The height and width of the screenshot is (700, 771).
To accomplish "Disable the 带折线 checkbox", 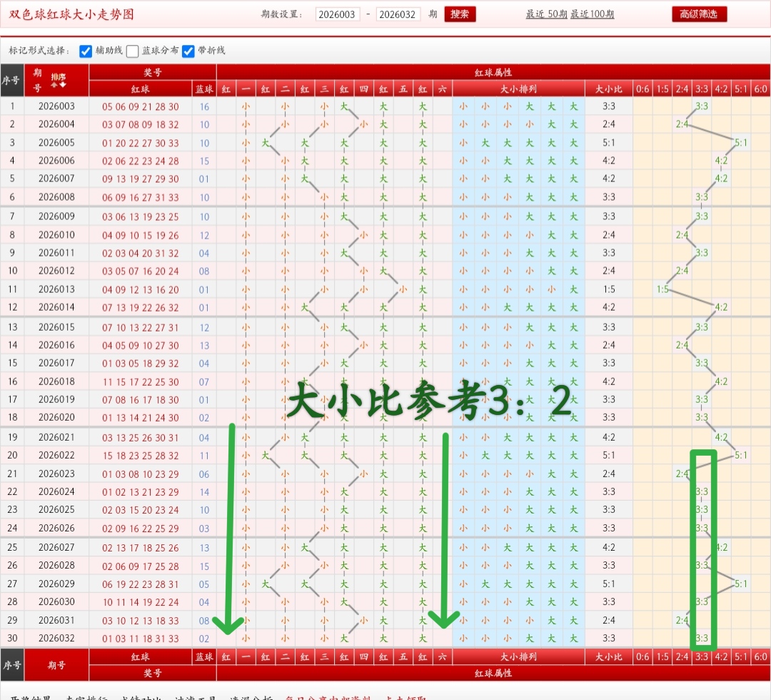I will pyautogui.click(x=188, y=51).
